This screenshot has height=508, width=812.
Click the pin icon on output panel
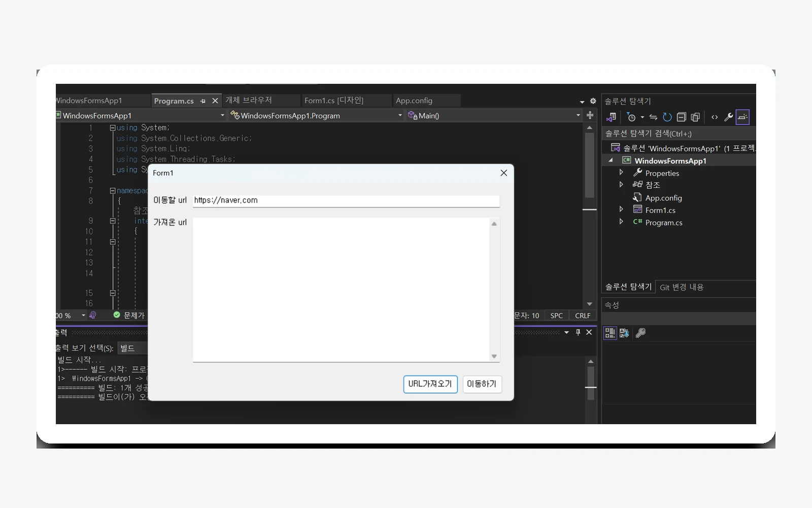click(578, 332)
